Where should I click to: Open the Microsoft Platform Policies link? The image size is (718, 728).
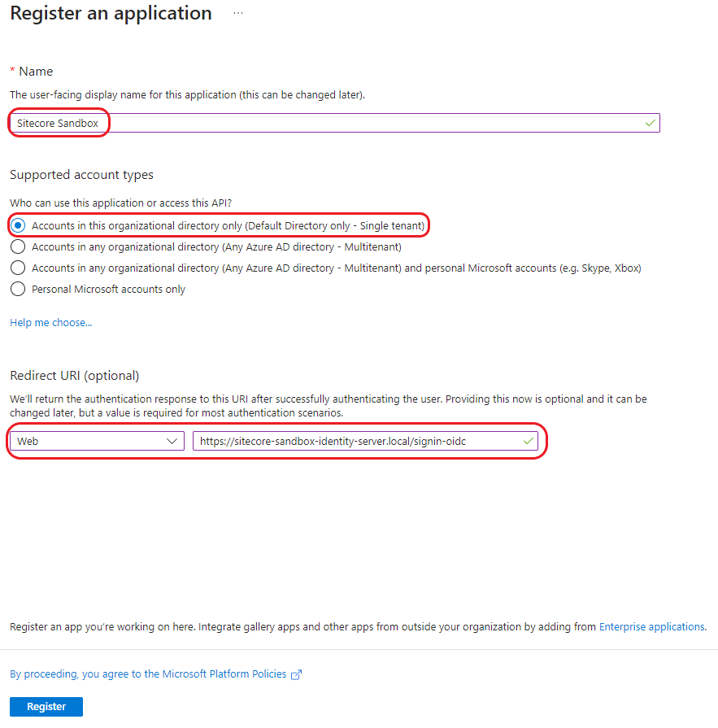point(148,674)
